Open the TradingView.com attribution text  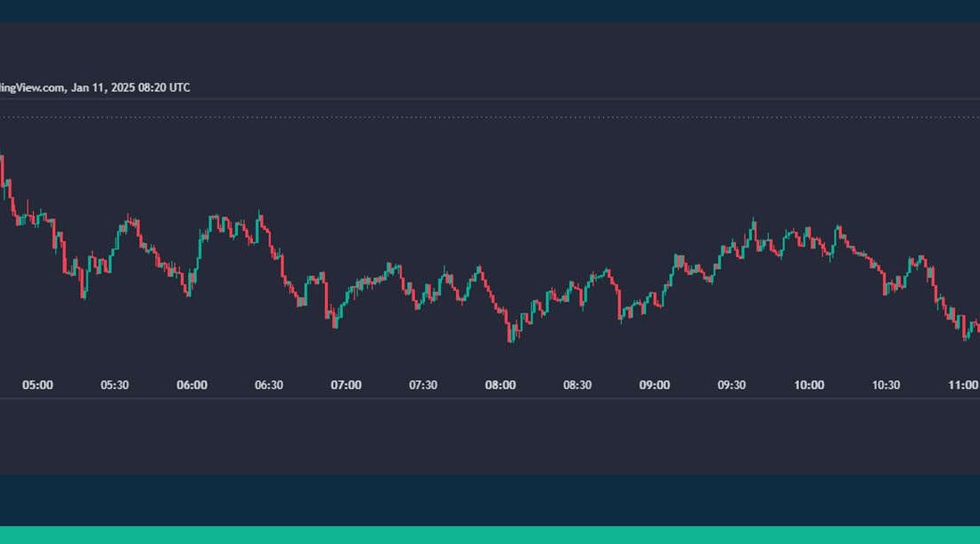[x=30, y=87]
